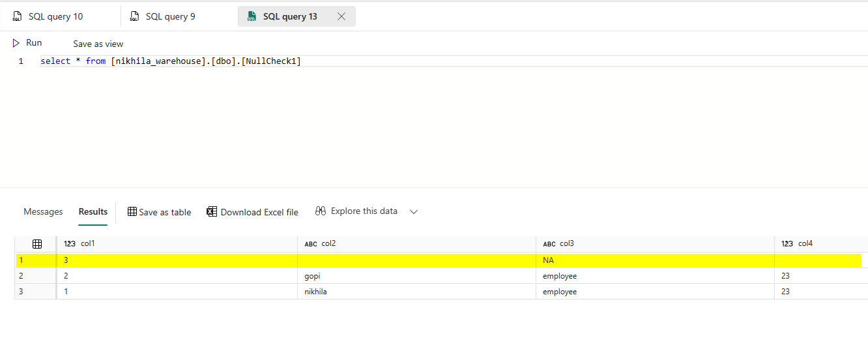This screenshot has height=353, width=868.
Task: Click the 'employee' cell in gopi row
Action: click(x=655, y=276)
